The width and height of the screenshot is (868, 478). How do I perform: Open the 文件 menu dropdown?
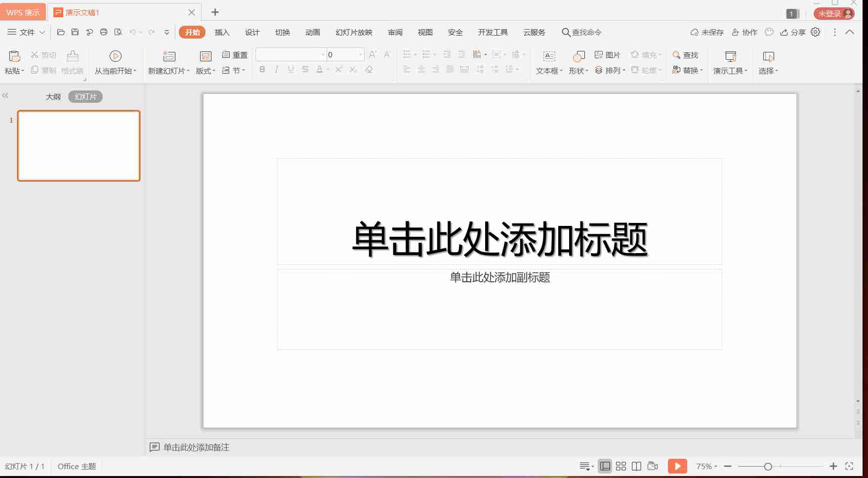pos(27,32)
